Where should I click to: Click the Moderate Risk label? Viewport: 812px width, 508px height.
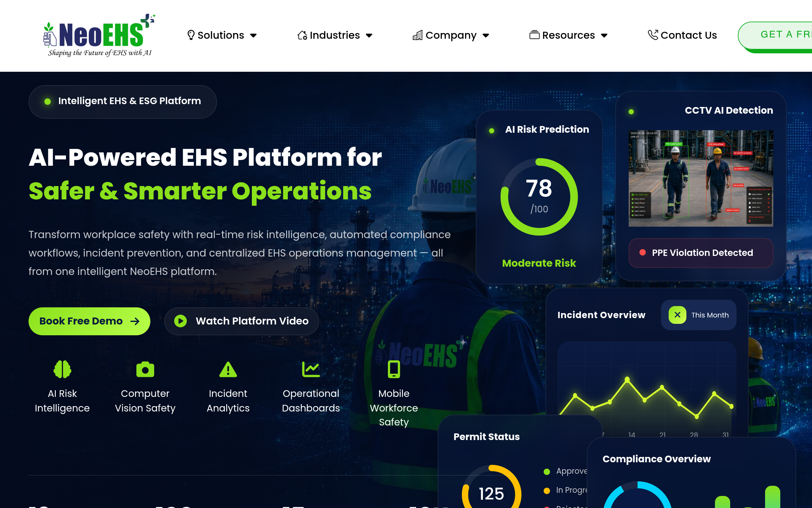(539, 263)
